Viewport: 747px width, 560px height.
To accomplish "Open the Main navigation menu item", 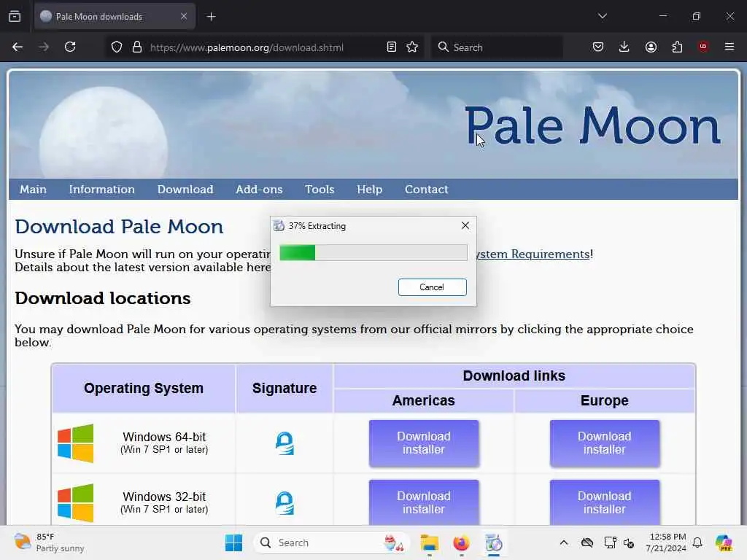I will coord(33,189).
